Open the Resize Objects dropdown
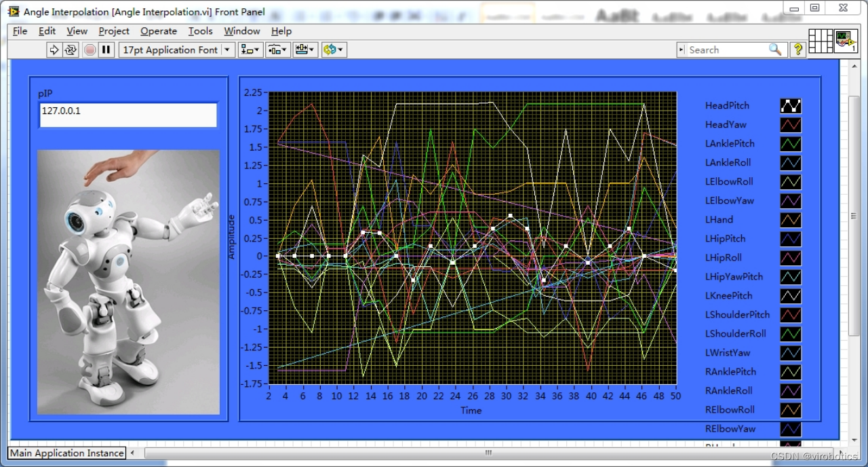The width and height of the screenshot is (868, 467). 305,50
